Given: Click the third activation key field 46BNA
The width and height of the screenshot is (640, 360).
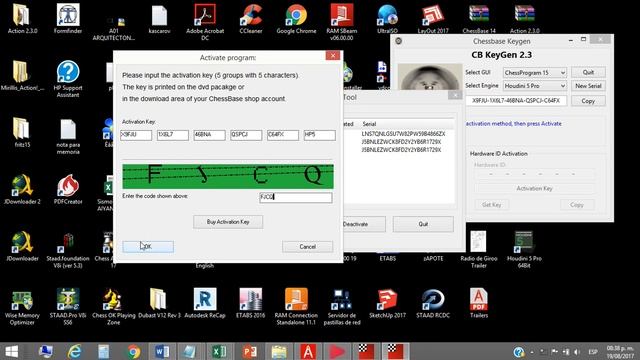Looking at the screenshot, I should pyautogui.click(x=209, y=135).
